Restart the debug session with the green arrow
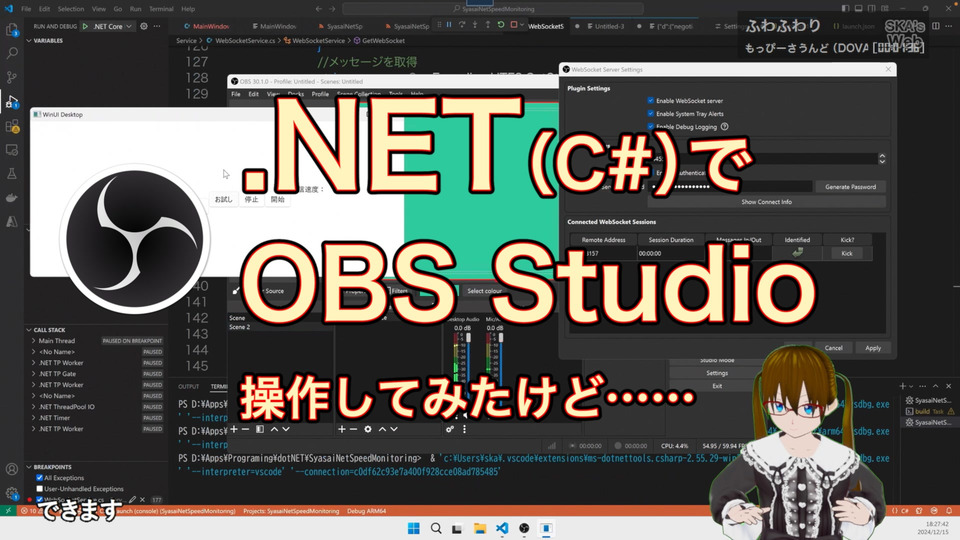Image resolution: width=960 pixels, height=540 pixels. 501,25
